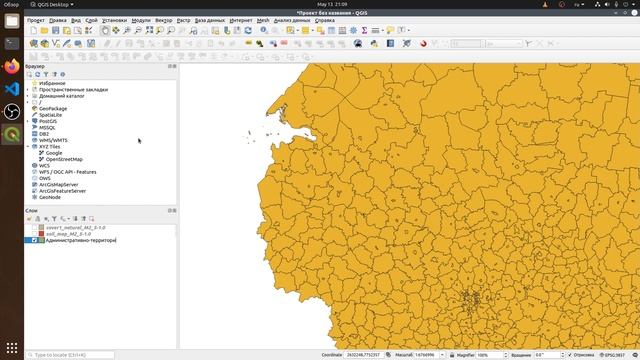The height and width of the screenshot is (360, 640).
Task: Open a project with the yellow folder icon
Action: [44, 31]
